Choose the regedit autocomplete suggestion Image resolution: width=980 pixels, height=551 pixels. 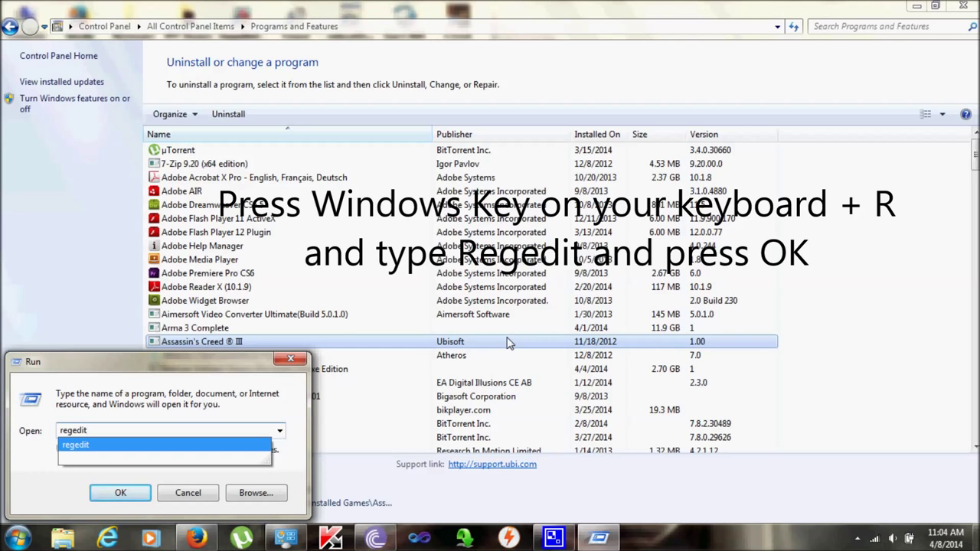[x=165, y=445]
